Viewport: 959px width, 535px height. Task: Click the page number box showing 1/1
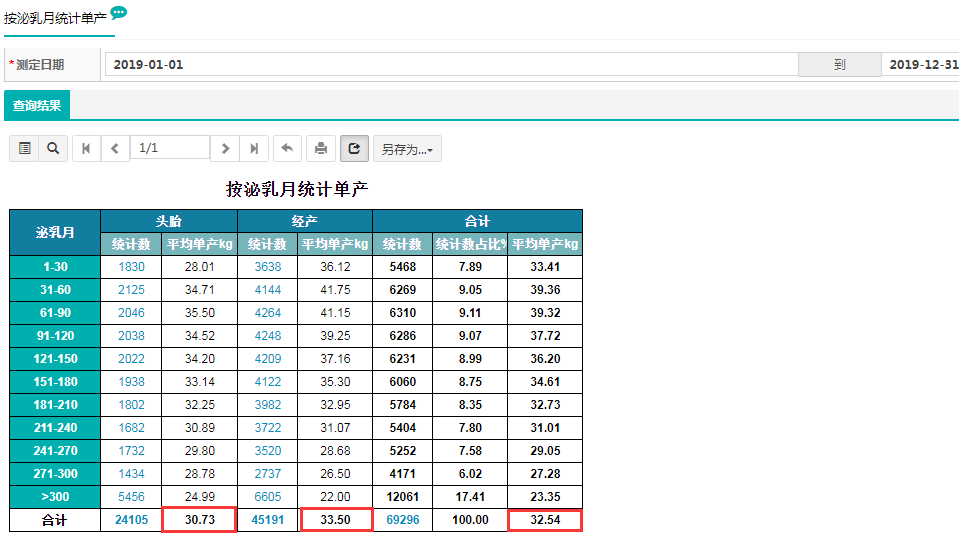click(x=170, y=148)
